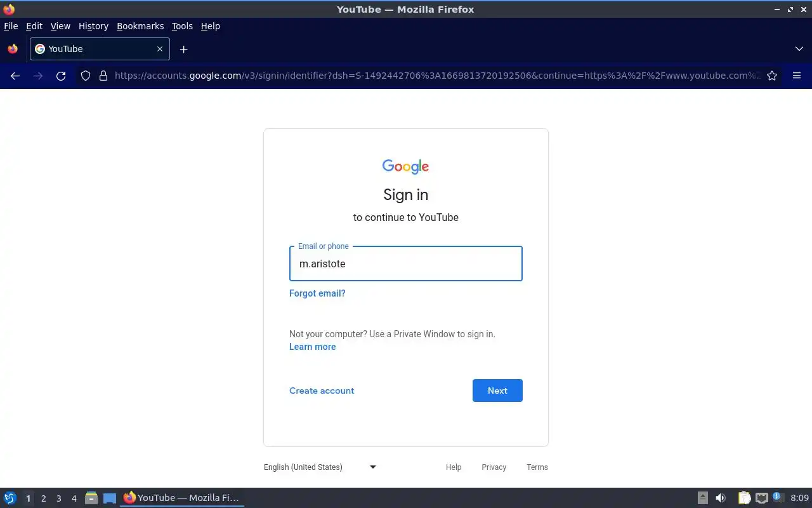Click the Google logo

406,166
